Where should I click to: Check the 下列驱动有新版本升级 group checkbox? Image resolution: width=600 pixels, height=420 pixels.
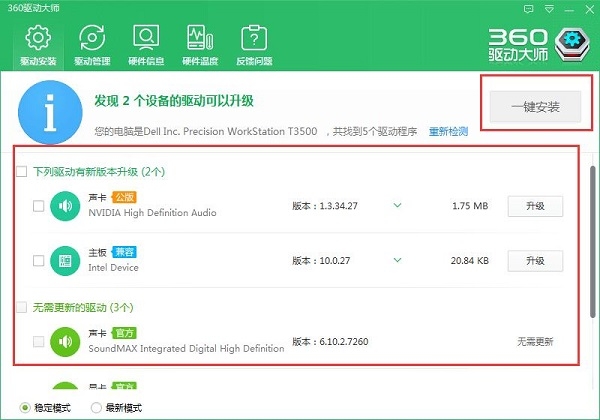(21, 171)
